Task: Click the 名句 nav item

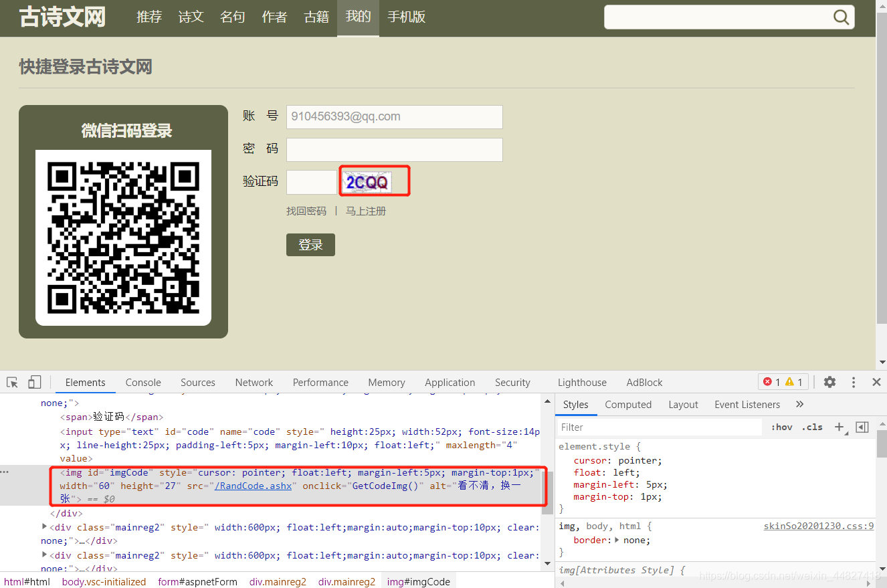Action: [233, 17]
